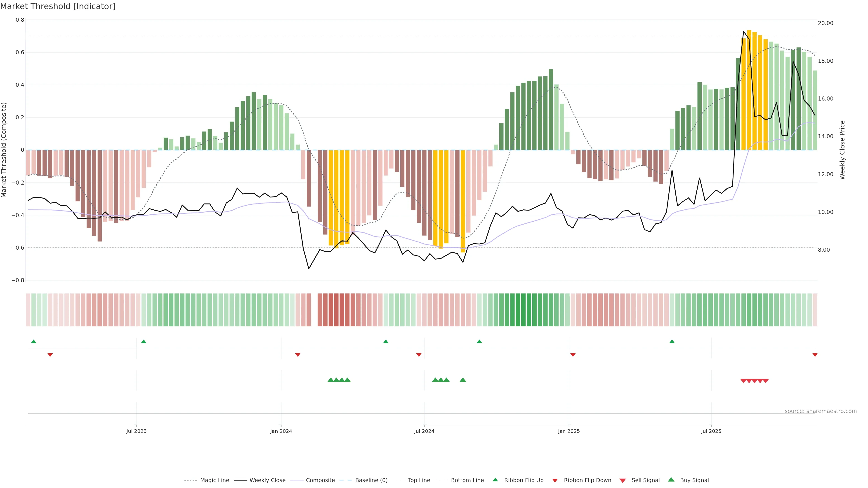Click the Ribbon Flip Up legend triangle
The width and height of the screenshot is (868, 488).
pyautogui.click(x=495, y=480)
